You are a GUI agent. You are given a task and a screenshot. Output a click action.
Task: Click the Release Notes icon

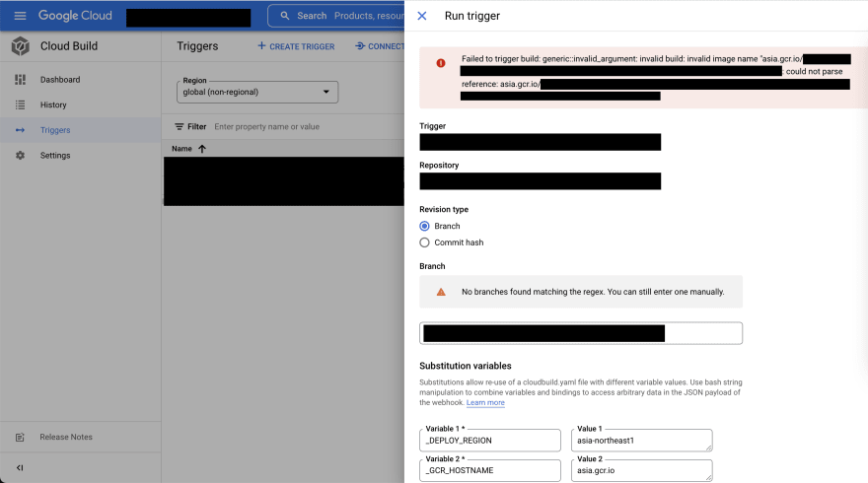[x=20, y=437]
